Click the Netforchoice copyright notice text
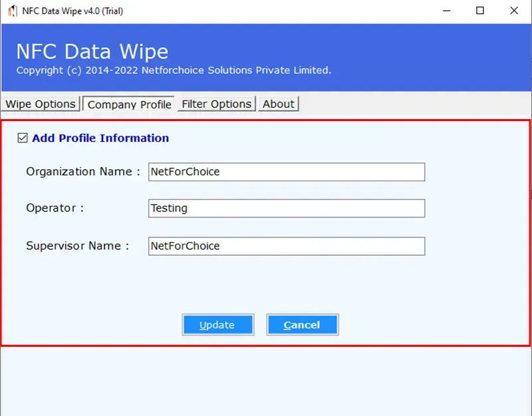532x416 pixels. [174, 71]
